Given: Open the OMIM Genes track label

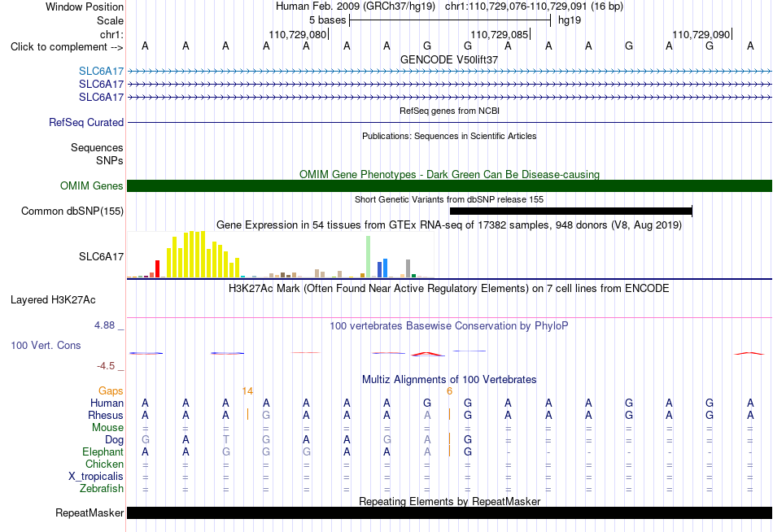Looking at the screenshot, I should (x=92, y=186).
